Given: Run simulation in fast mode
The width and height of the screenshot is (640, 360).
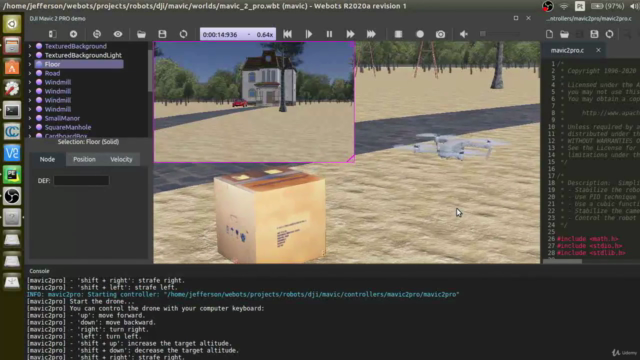Looking at the screenshot, I should (350, 34).
